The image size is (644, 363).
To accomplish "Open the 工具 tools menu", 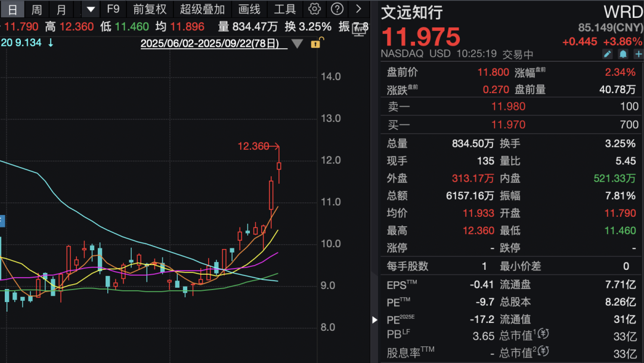I will tap(284, 9).
